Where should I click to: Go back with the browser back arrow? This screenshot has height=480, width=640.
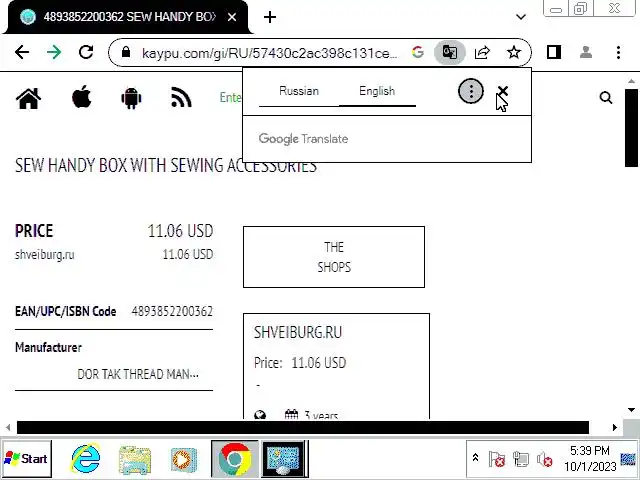(22, 52)
